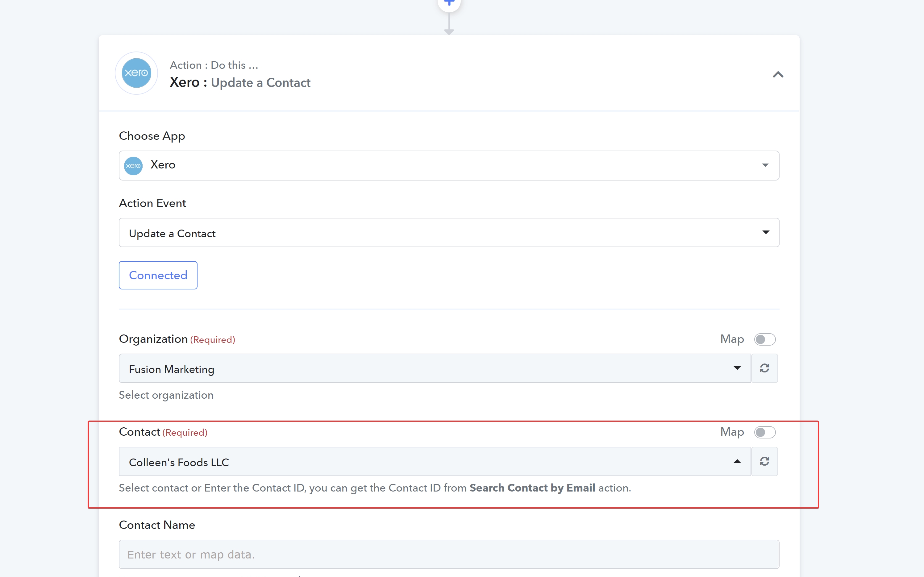The image size is (924, 577).
Task: Refresh the Contact list
Action: (x=764, y=461)
